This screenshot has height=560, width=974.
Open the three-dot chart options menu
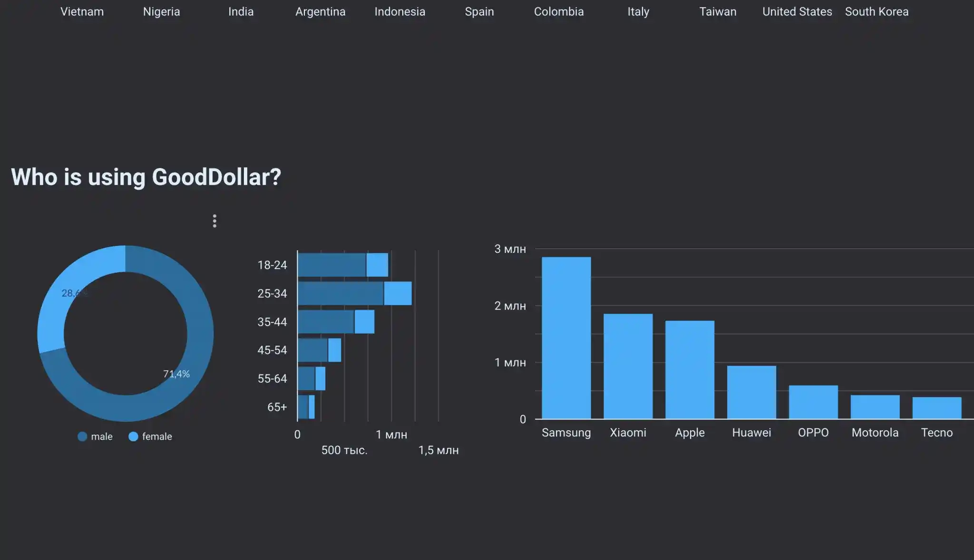click(214, 221)
